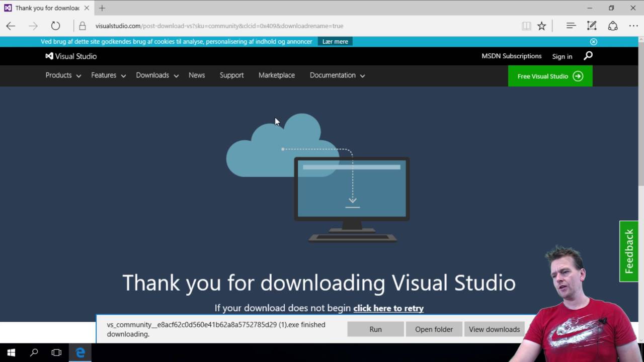Open the News page
The width and height of the screenshot is (644, 362).
197,75
